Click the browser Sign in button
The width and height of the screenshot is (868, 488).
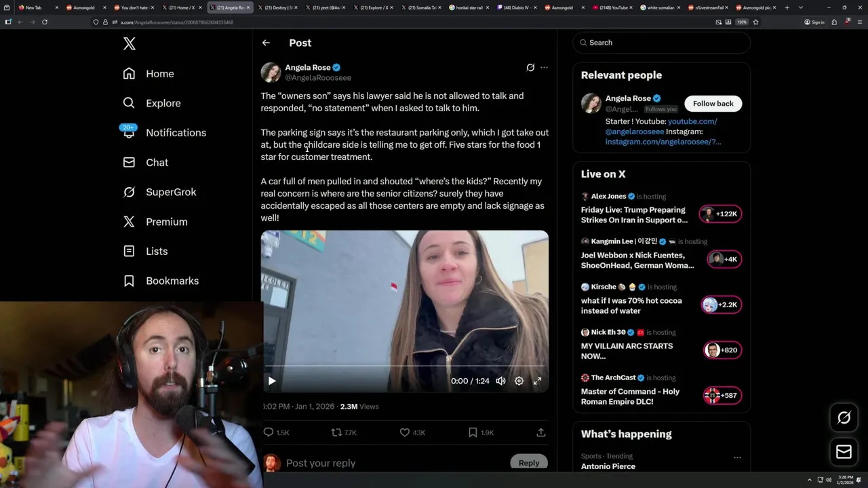(x=814, y=22)
